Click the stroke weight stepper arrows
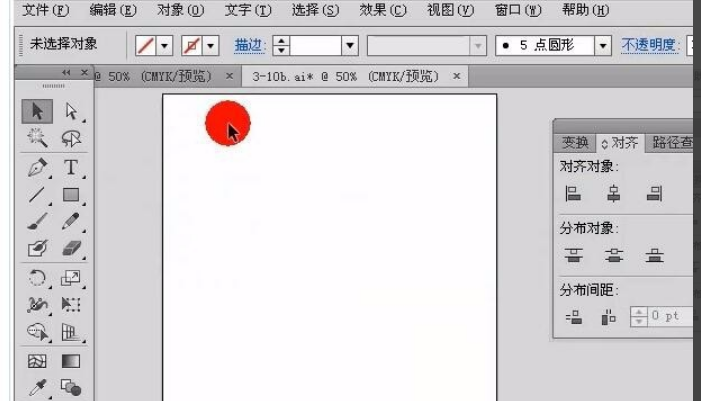This screenshot has width=701, height=401. click(x=281, y=46)
